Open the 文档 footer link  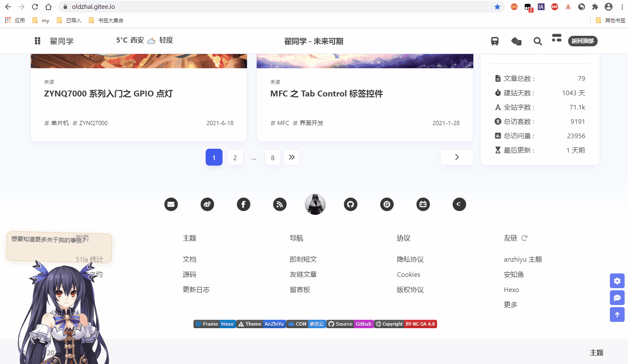pyautogui.click(x=190, y=259)
